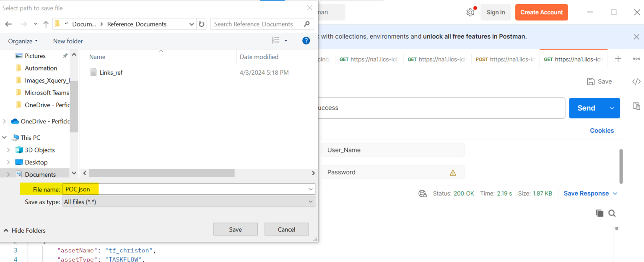Select the Links_ref file
Screen dimensions: 644x262
click(x=111, y=72)
